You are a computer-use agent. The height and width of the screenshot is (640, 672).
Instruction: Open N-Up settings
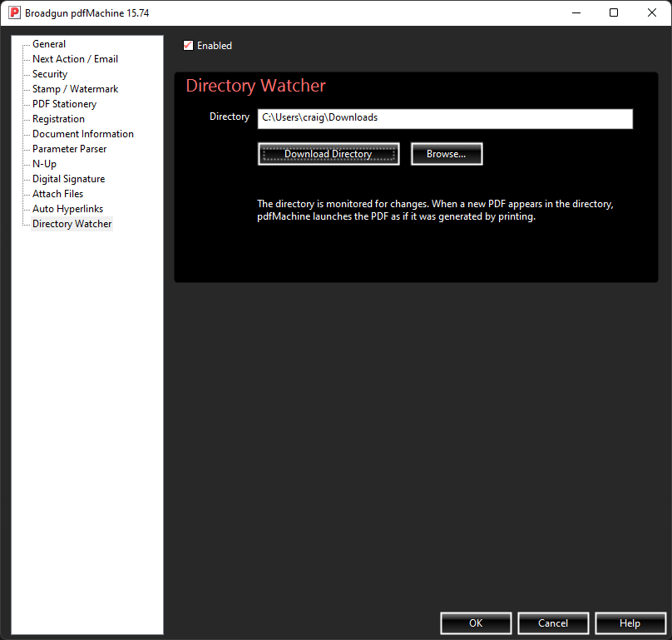click(44, 164)
